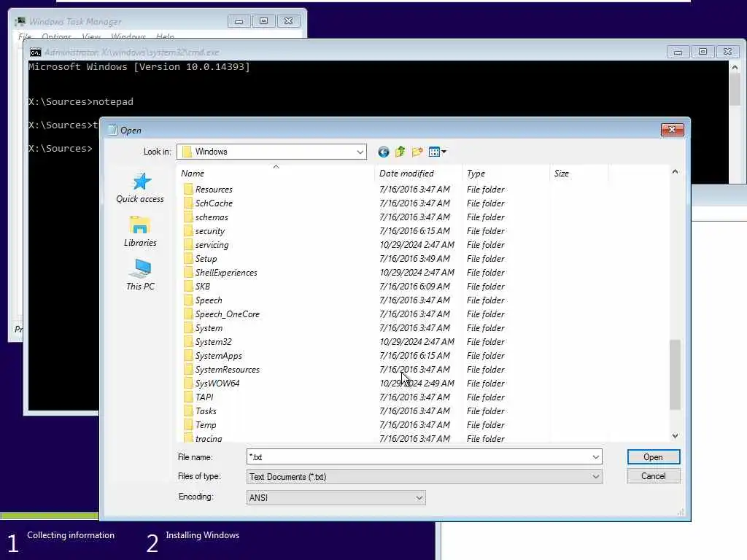
Task: Select the SKB folder icon
Action: 188,286
